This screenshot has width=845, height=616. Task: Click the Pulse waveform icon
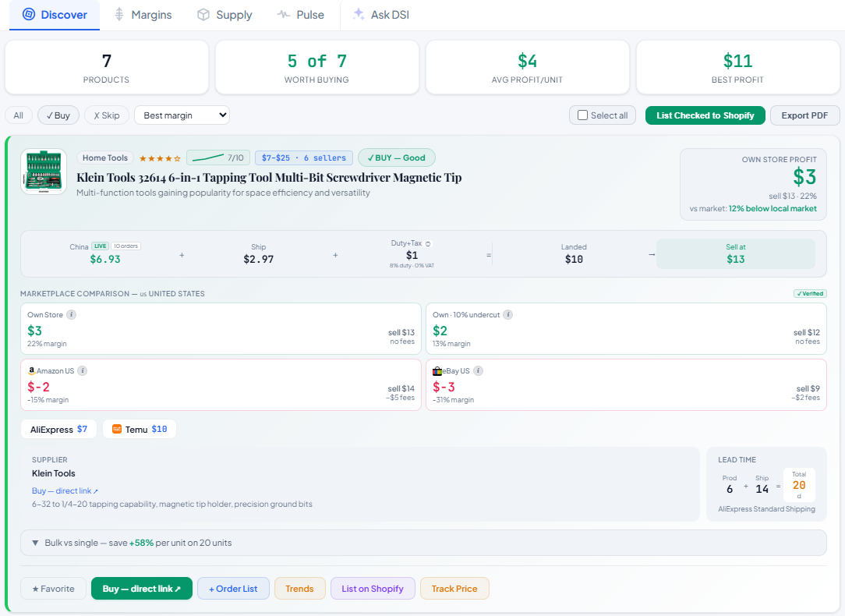point(284,15)
